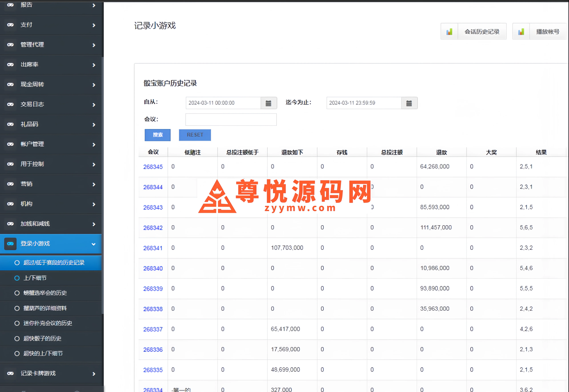Viewport: 569px width, 392px height.
Task: Select radio circle for 超快骰子的历史
Action: click(17, 339)
